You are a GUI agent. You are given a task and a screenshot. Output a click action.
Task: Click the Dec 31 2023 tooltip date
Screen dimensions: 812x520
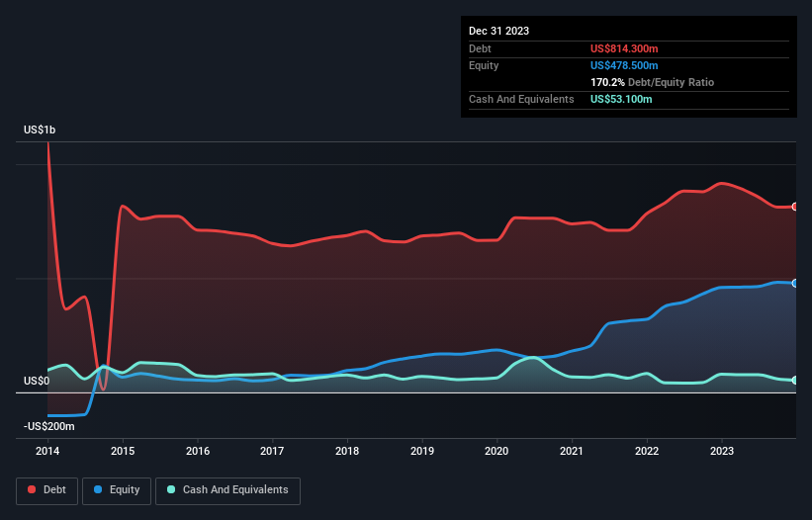click(498, 31)
